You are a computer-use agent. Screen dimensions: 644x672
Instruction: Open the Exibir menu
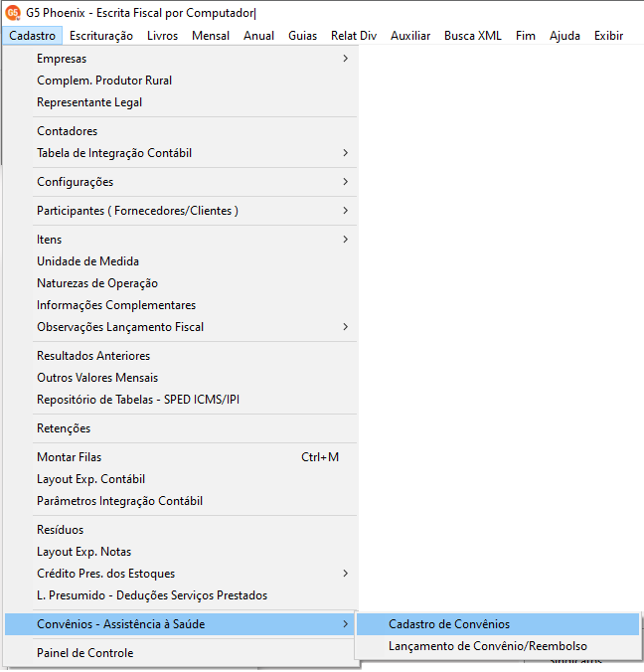click(608, 36)
